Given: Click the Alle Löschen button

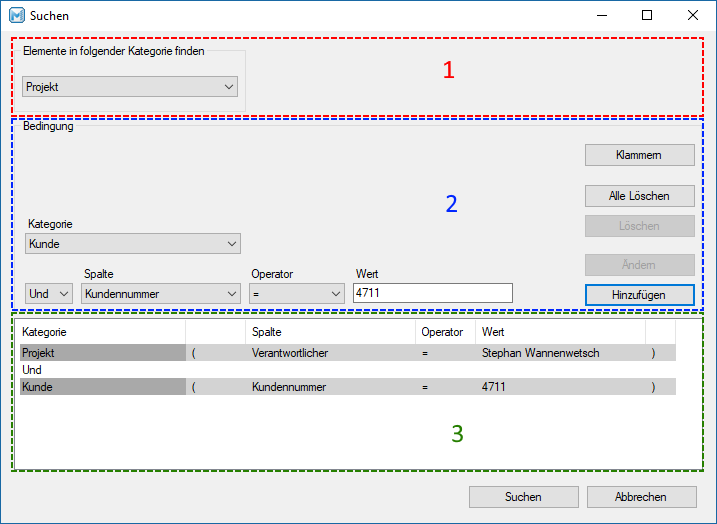Looking at the screenshot, I should [639, 196].
